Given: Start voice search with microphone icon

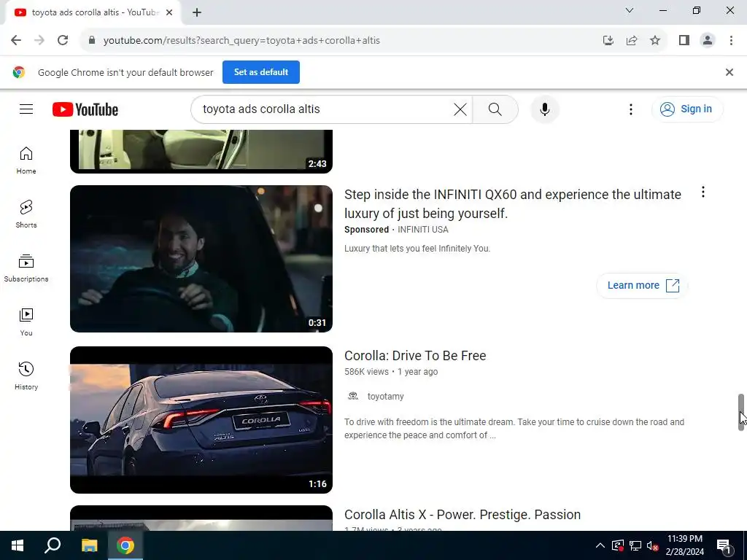Looking at the screenshot, I should 544,109.
